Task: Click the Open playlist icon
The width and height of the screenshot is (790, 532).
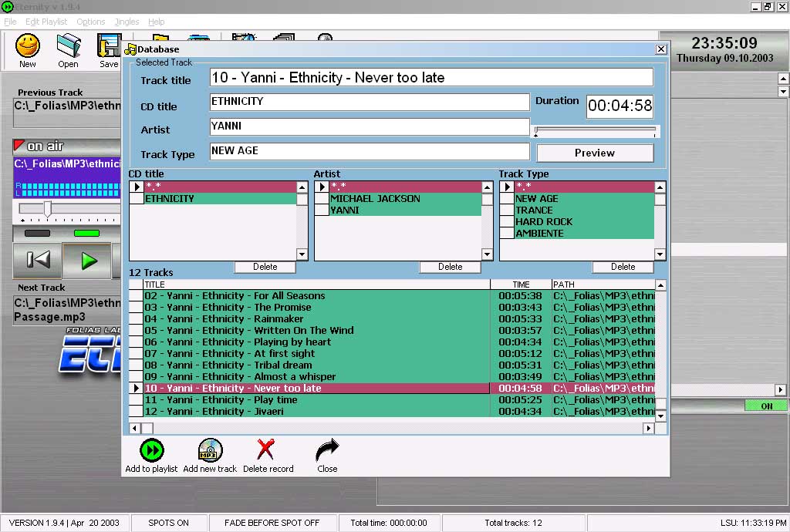Action: [69, 45]
